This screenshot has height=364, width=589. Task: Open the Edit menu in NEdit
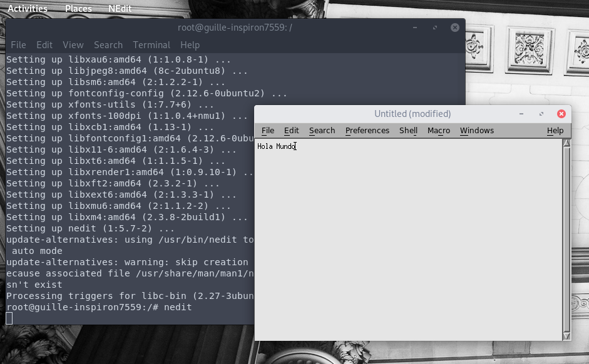point(292,131)
